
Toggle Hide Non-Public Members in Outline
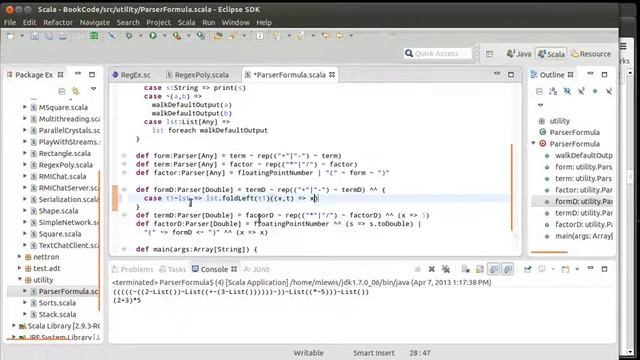click(x=595, y=91)
